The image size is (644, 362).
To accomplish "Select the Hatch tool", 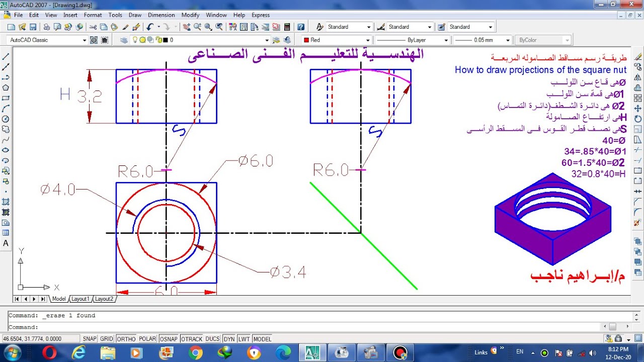I will [x=6, y=202].
